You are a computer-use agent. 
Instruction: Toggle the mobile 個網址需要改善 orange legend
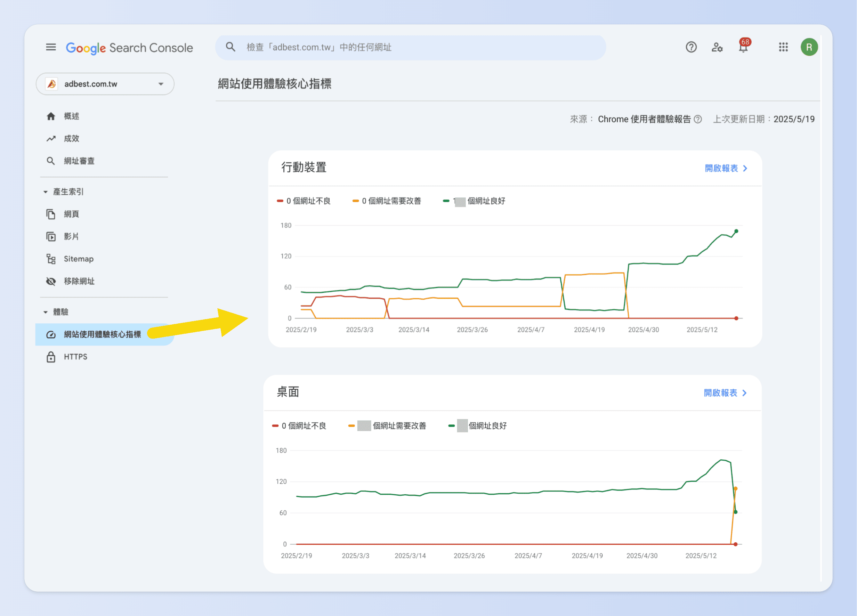point(387,201)
